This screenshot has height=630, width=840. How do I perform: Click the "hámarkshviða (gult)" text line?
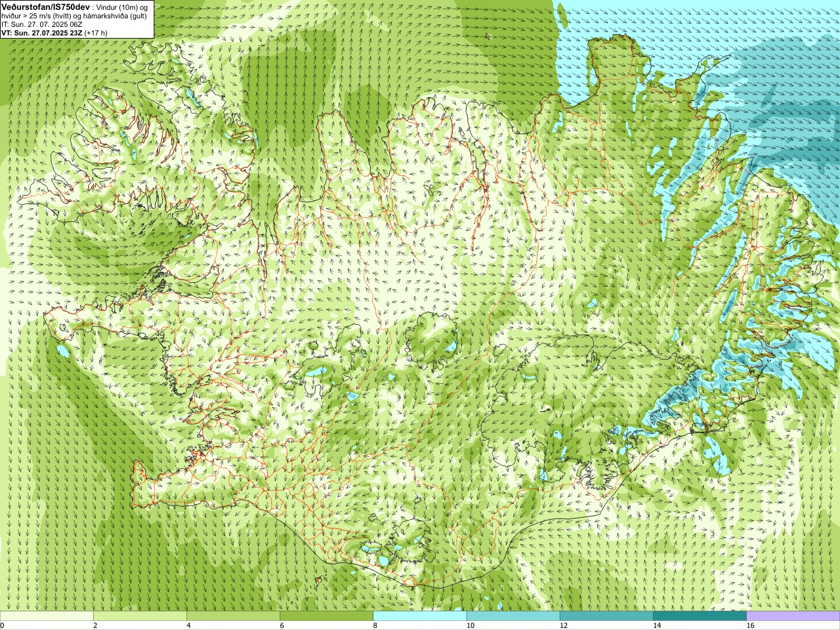coord(114,16)
